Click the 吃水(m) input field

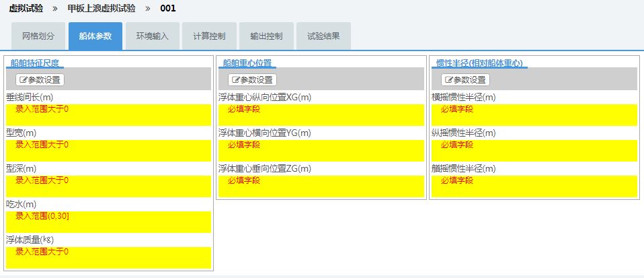tap(108, 222)
